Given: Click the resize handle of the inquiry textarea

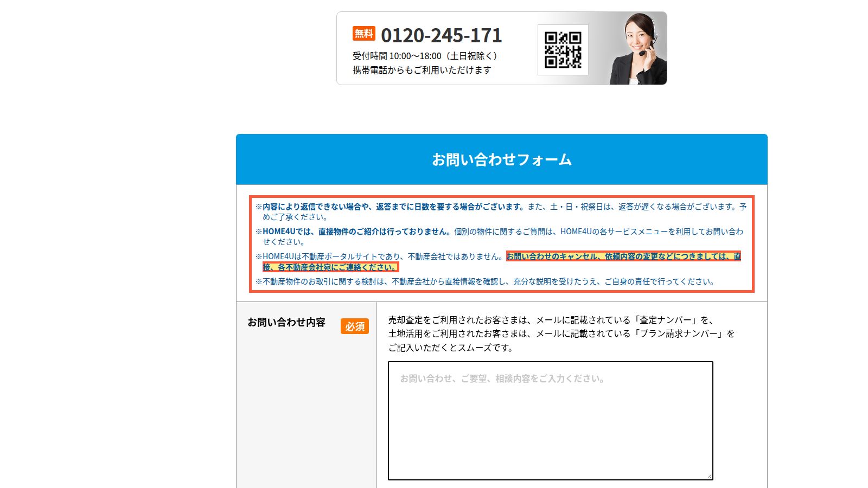Looking at the screenshot, I should pyautogui.click(x=709, y=476).
